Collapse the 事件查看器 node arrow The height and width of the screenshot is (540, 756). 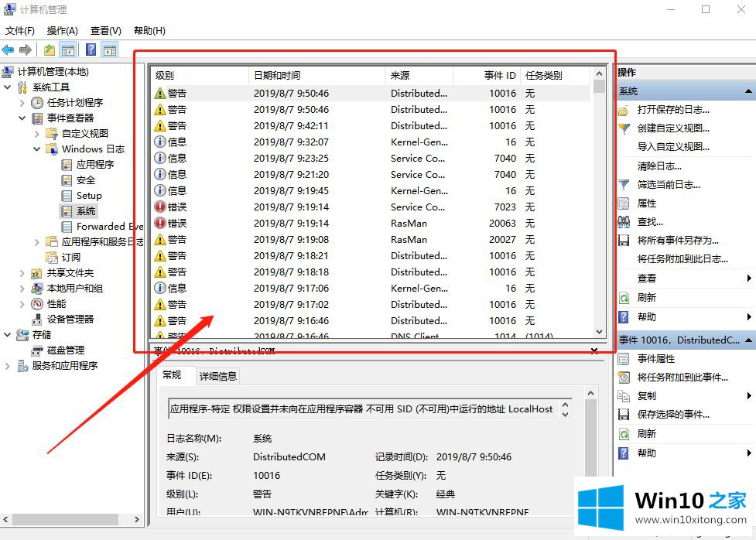coord(22,118)
